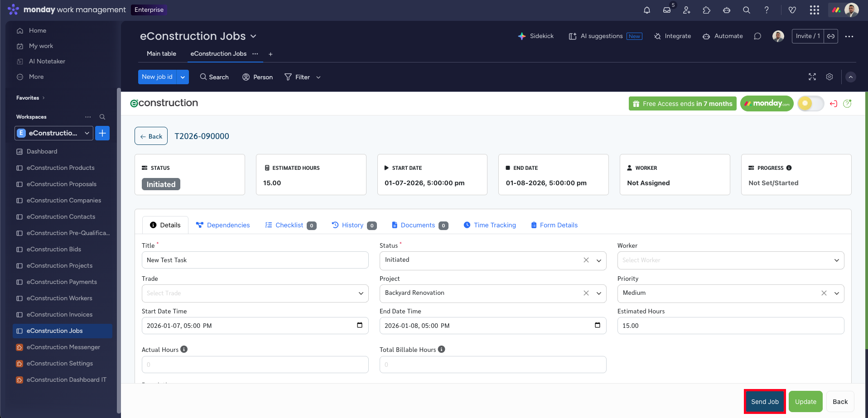Viewport: 868px width, 418px height.
Task: Click the green Update button
Action: [805, 402]
